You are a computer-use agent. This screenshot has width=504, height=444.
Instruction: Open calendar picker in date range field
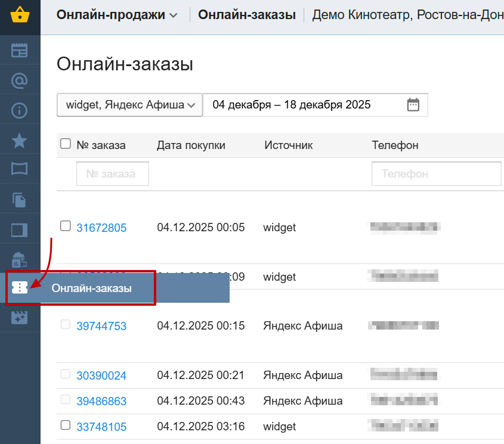tap(413, 105)
